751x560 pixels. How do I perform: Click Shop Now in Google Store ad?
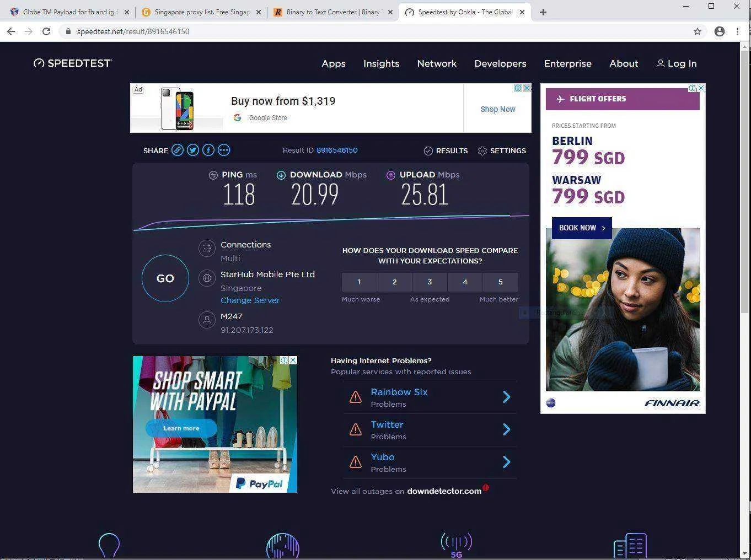[x=497, y=109]
